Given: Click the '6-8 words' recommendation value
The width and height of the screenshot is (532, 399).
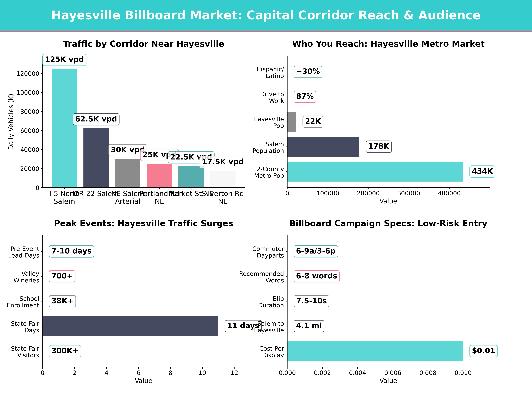Looking at the screenshot, I should tap(317, 276).
